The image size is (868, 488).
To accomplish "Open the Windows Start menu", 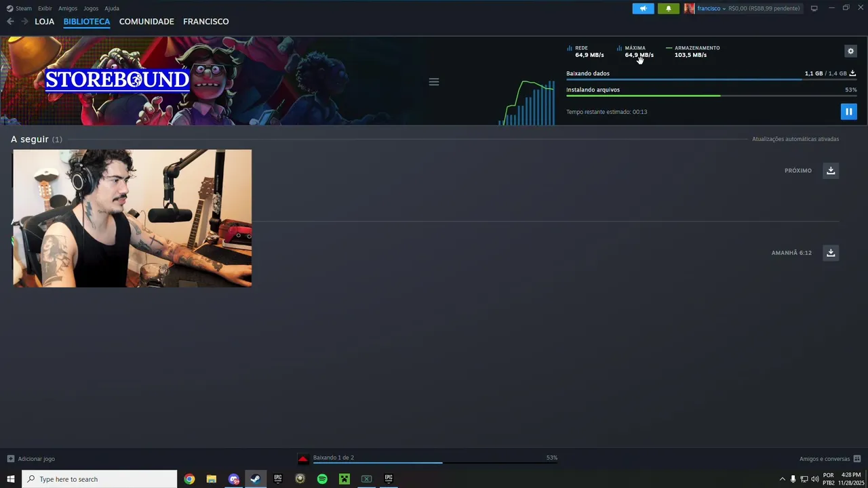I will (11, 479).
